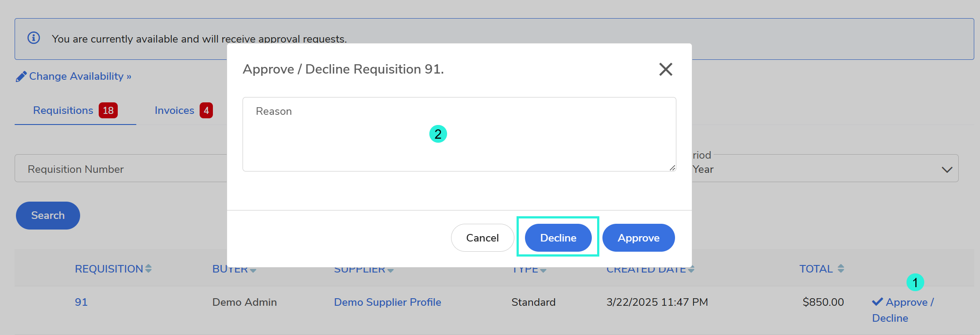Click the sort arrow next to SUPPLIER

click(390, 270)
